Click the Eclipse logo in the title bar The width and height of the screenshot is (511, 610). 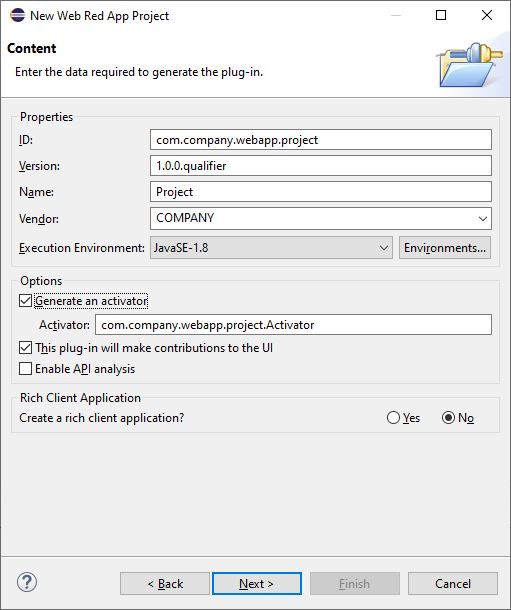click(17, 16)
